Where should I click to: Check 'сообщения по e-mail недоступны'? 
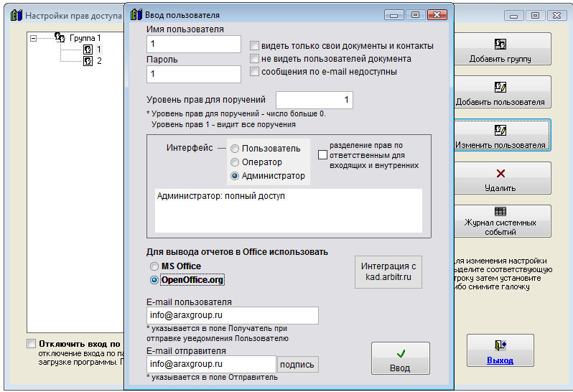click(x=254, y=71)
